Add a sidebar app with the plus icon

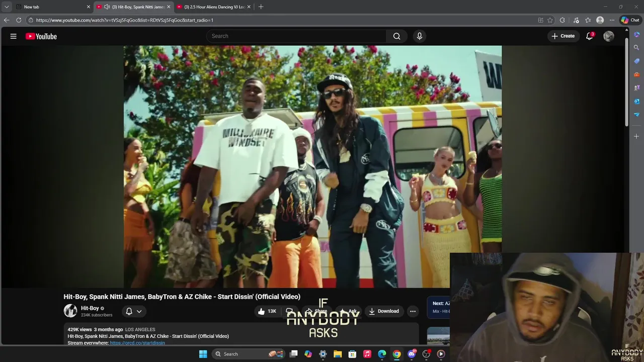pyautogui.click(x=636, y=136)
